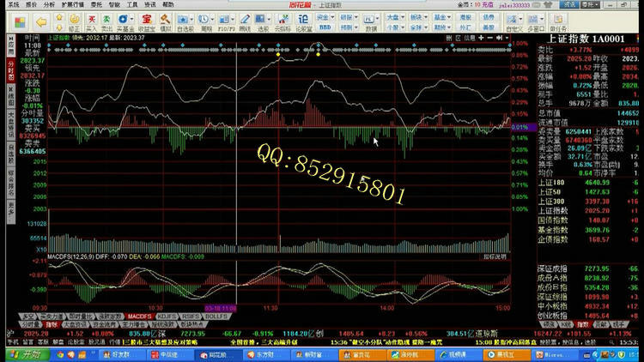Open the 分析 menu
This screenshot has width=644, height=362.
pos(49,4)
